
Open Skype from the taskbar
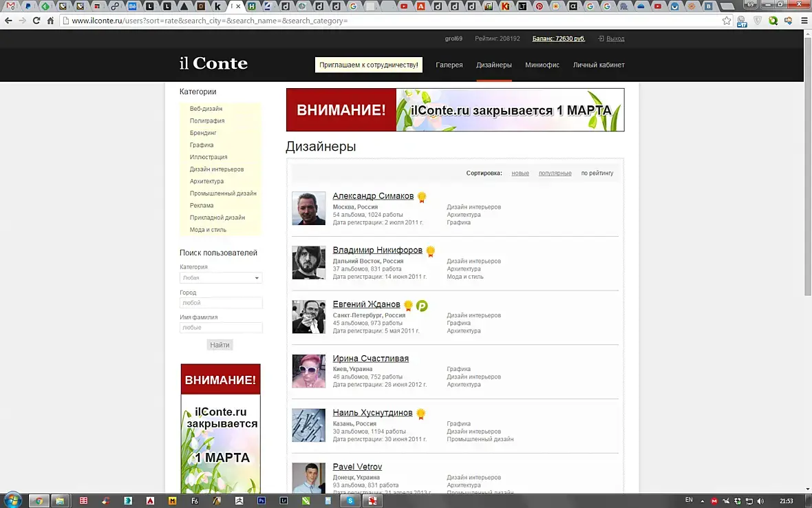[x=350, y=500]
